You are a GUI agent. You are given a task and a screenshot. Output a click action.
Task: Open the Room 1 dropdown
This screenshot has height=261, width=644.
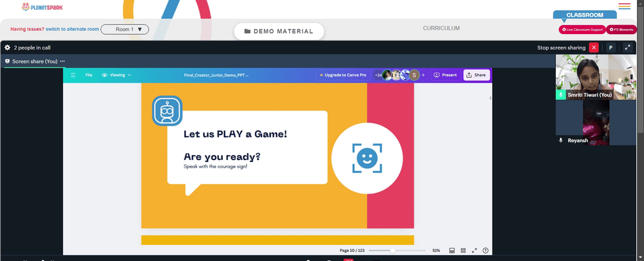point(125,30)
